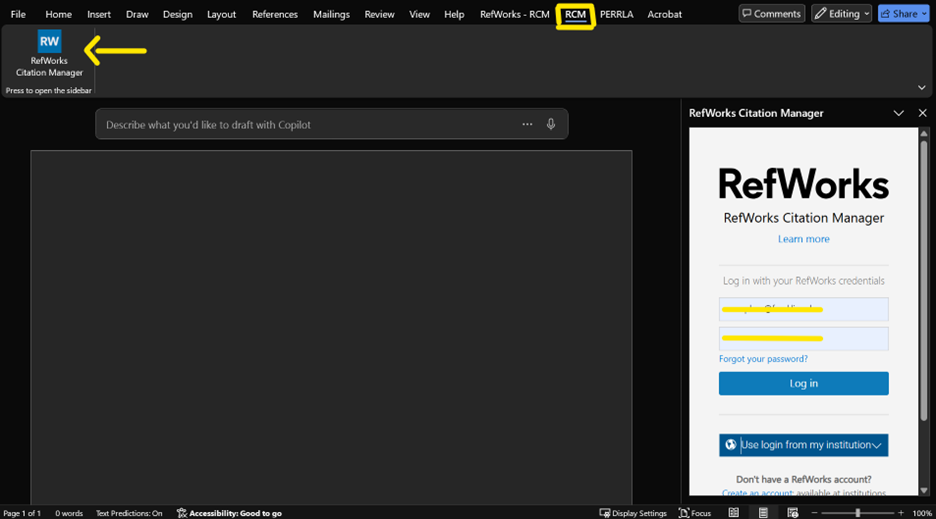
Task: Click the RefWorks pane scrollbar up arrow
Action: 923,134
